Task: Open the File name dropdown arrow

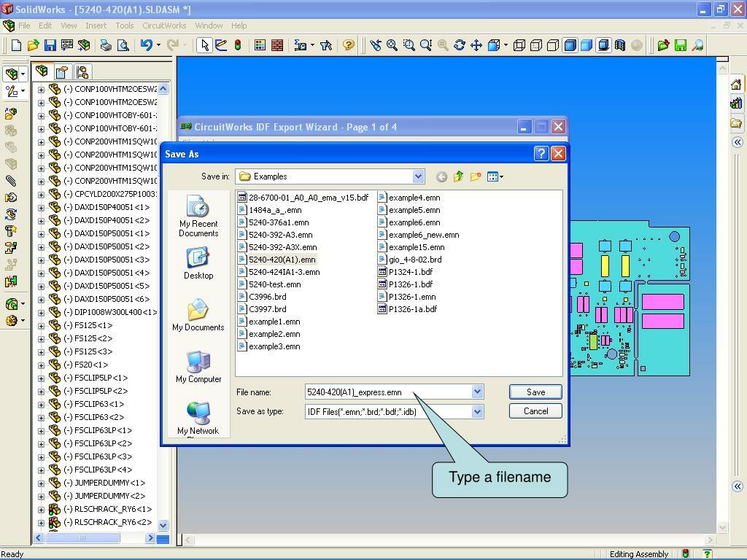Action: coord(477,392)
